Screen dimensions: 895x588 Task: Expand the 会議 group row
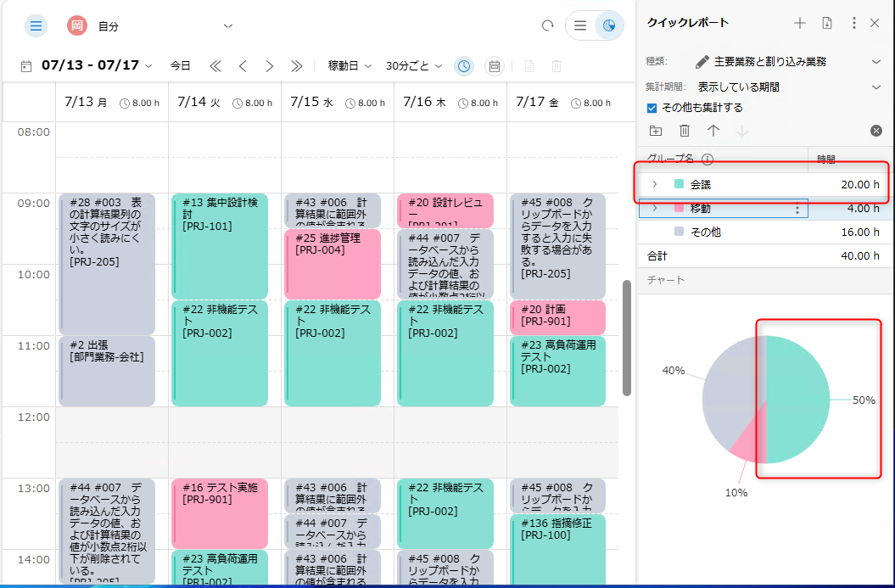(655, 184)
